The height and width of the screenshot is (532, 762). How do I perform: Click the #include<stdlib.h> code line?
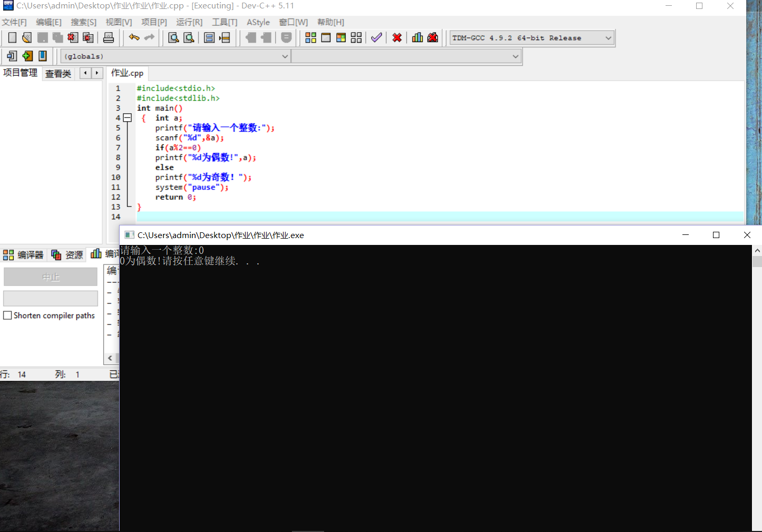pos(178,98)
